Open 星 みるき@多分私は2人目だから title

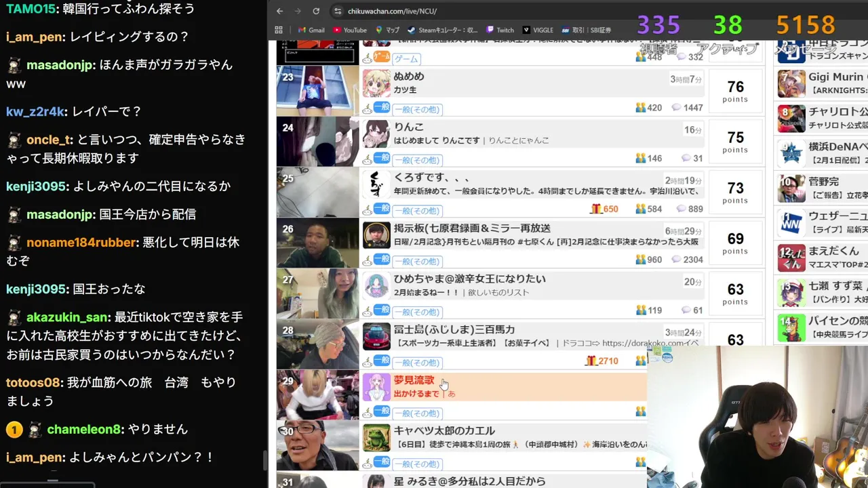tap(469, 481)
